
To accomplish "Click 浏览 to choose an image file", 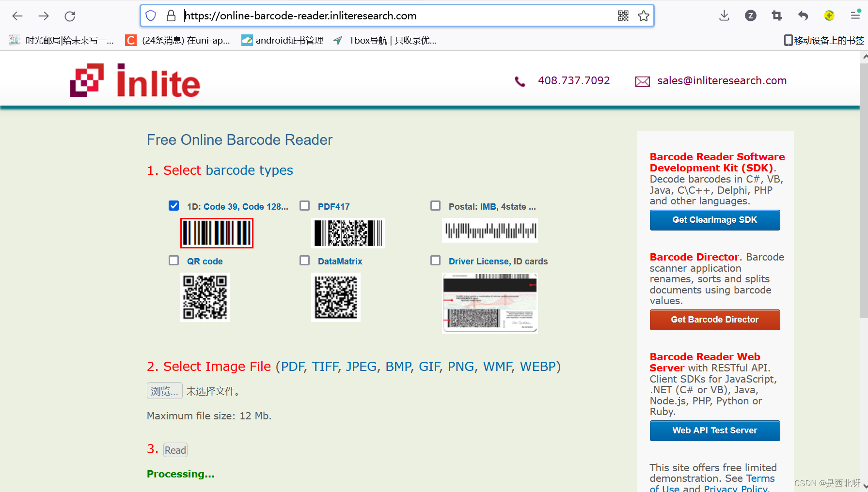I will (165, 391).
